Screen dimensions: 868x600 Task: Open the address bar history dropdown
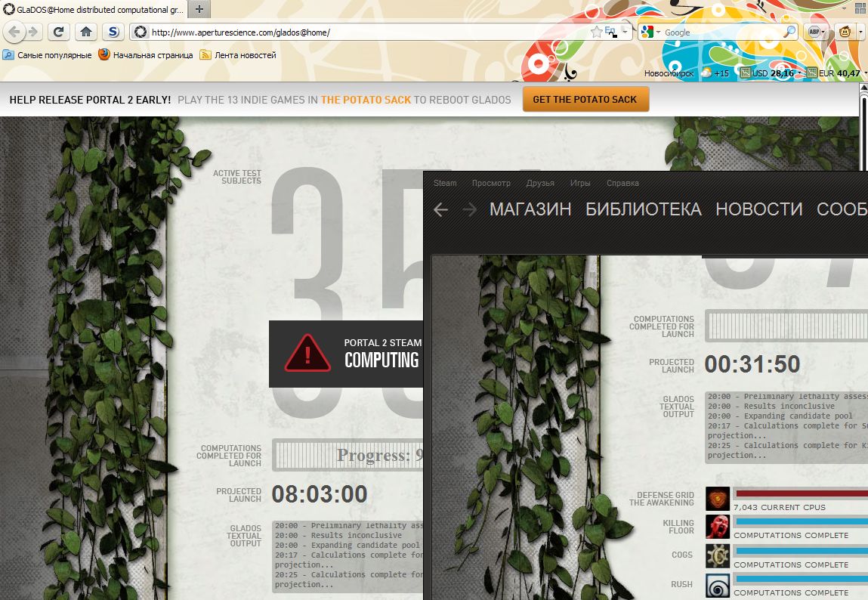(x=625, y=32)
